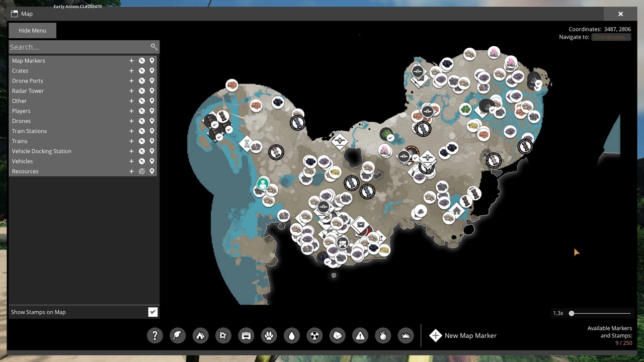Select the fruit berry stamp
The image size is (644, 362).
383,335
